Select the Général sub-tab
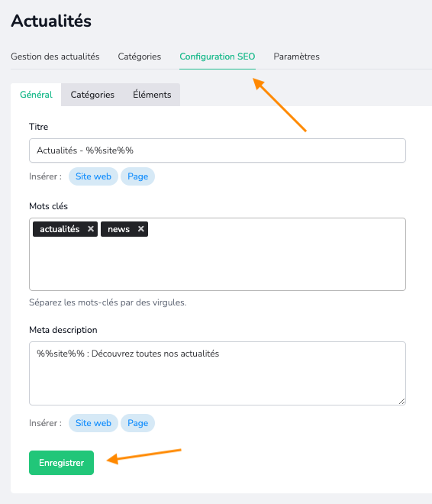The image size is (432, 504). (x=36, y=95)
